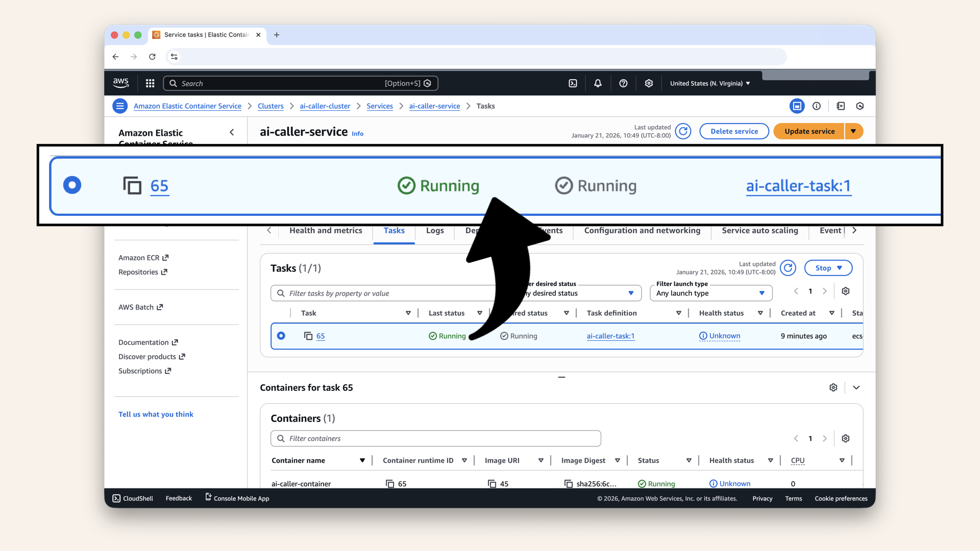Click the notifications bell icon
The height and width of the screenshot is (551, 980).
(598, 83)
